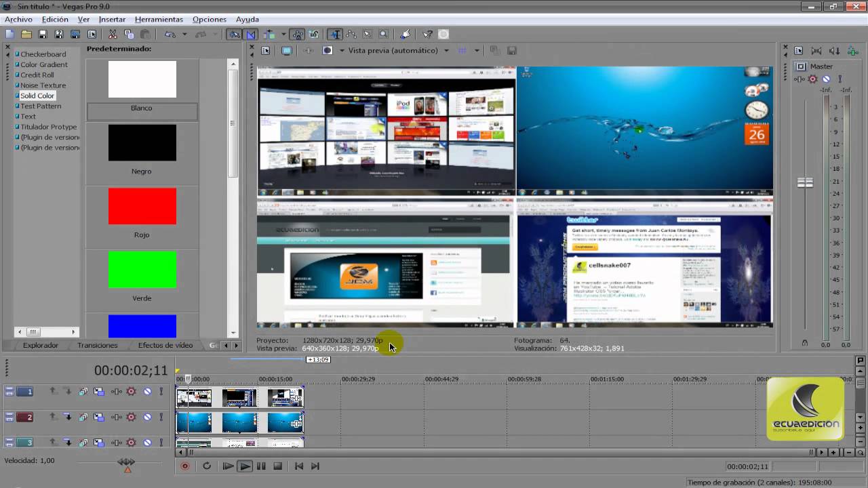Solo track 1 with exclamation icon

(161, 391)
